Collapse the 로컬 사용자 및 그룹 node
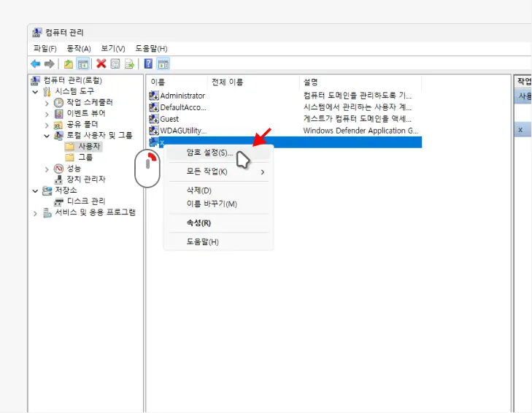 (47, 136)
